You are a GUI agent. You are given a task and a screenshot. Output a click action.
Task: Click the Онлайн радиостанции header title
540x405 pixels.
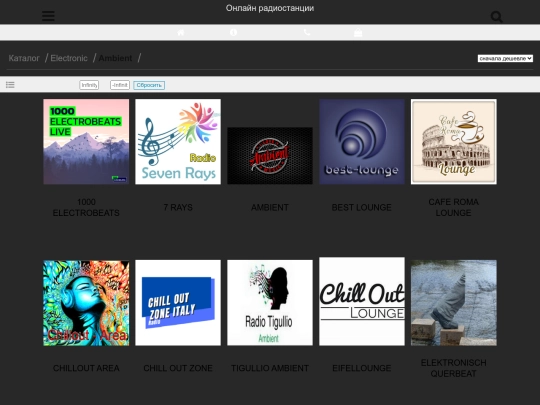click(270, 8)
